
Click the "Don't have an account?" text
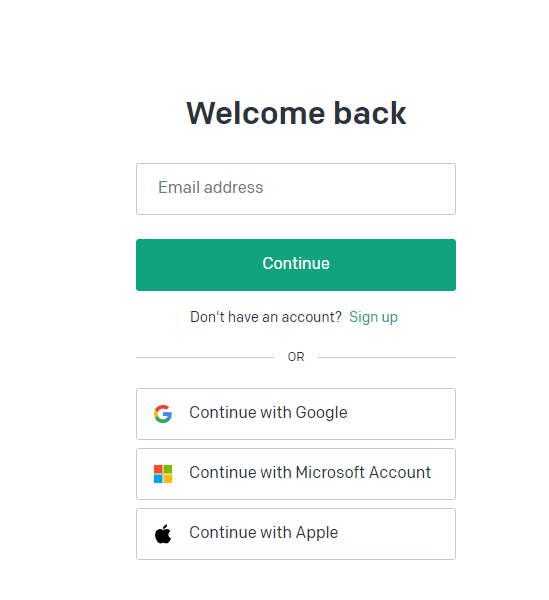266,317
